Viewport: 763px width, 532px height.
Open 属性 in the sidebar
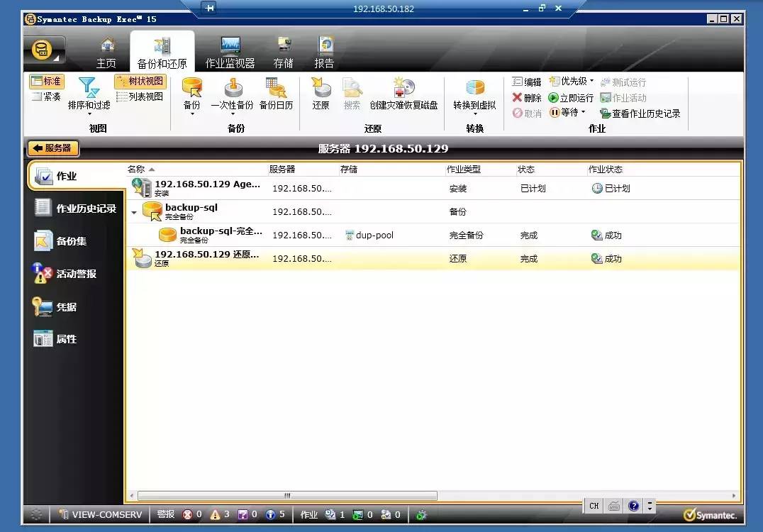pos(55,339)
